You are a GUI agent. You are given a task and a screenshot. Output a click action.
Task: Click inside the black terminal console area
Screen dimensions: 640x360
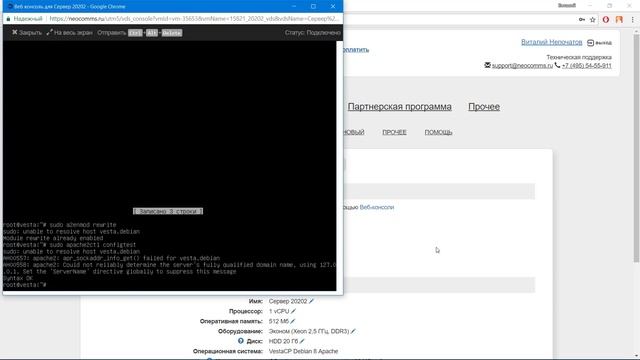pyautogui.click(x=169, y=166)
